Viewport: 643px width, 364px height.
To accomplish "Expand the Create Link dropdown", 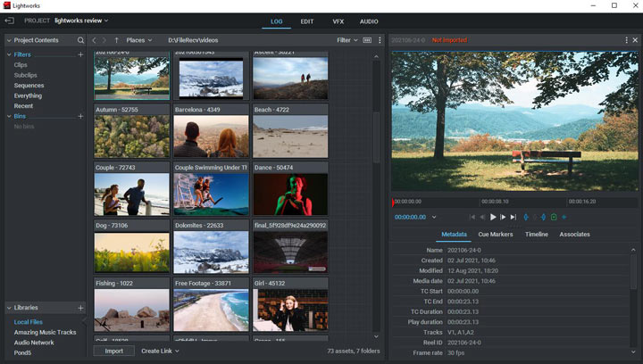I will [x=161, y=351].
